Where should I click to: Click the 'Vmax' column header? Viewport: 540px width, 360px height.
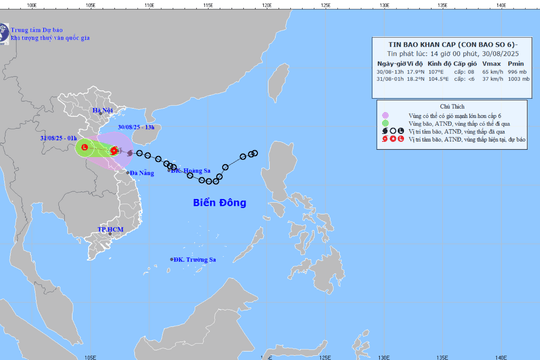(491, 64)
